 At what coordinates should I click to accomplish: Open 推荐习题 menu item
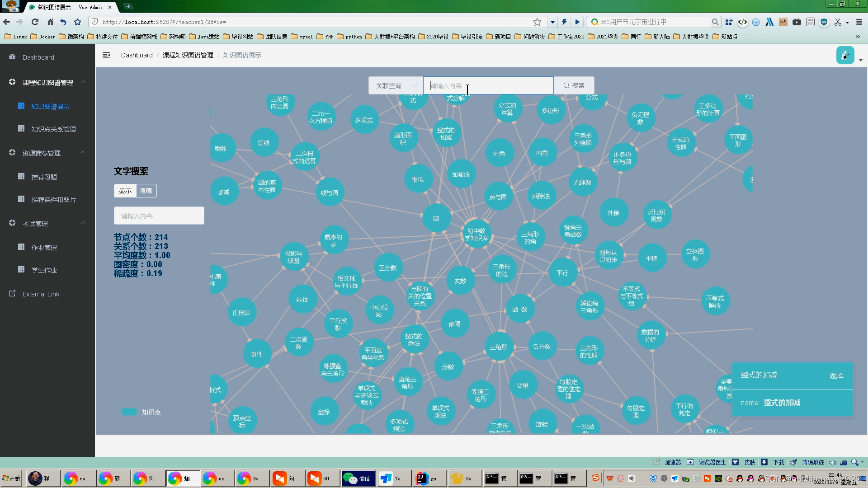point(44,177)
